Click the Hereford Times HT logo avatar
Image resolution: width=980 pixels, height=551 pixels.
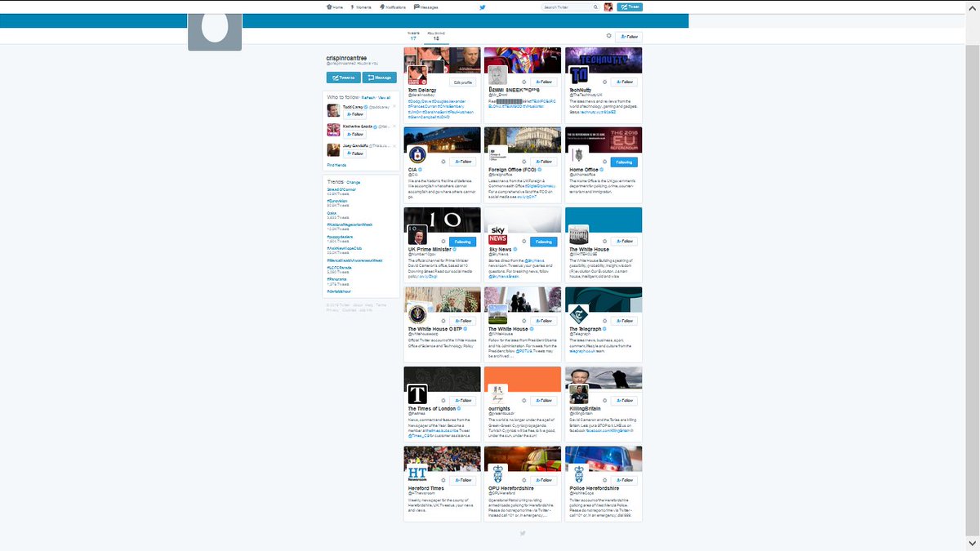(416, 473)
